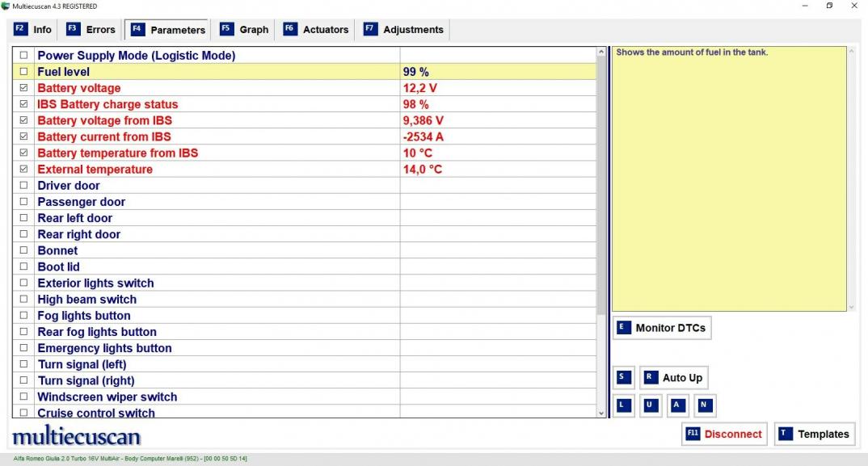Check Emergency lights button parameter

click(x=23, y=347)
